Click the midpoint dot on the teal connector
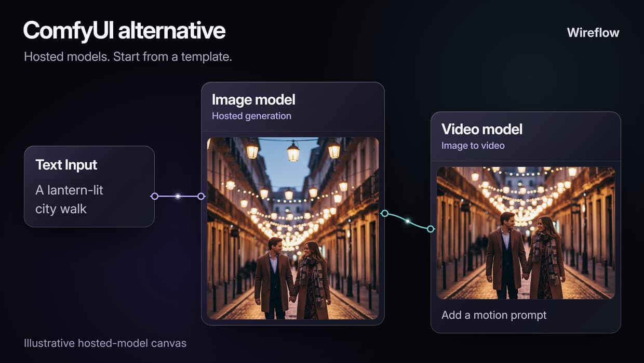The width and height of the screenshot is (644, 363). [x=408, y=221]
